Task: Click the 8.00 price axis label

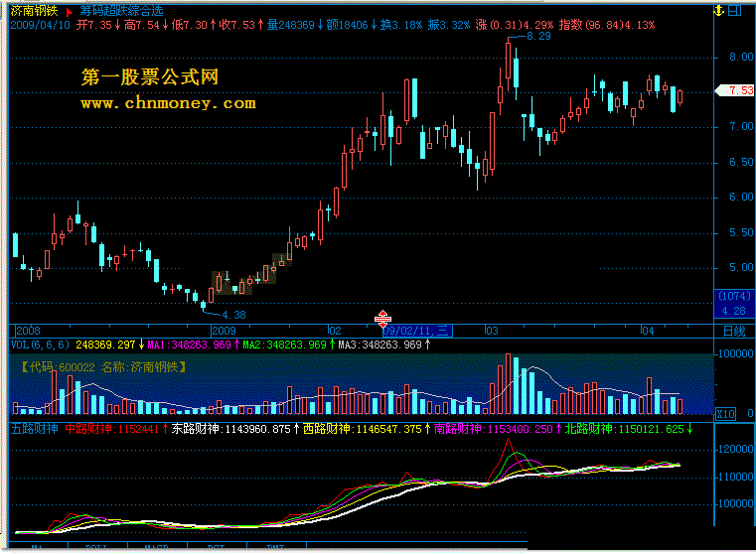Action: [x=741, y=57]
